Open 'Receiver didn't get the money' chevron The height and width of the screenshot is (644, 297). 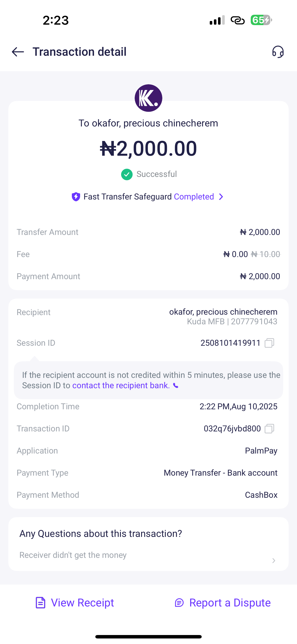coord(274,560)
